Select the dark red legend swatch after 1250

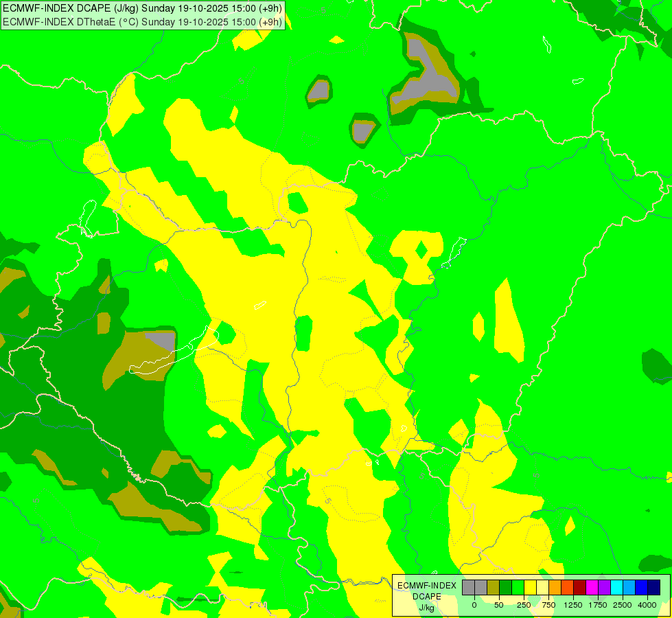tap(579, 588)
